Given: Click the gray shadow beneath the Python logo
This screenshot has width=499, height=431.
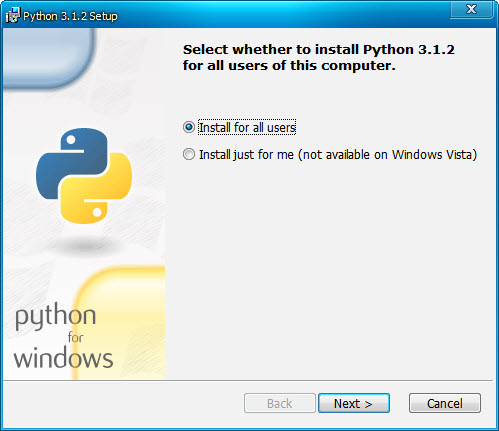Looking at the screenshot, I should 83,246.
